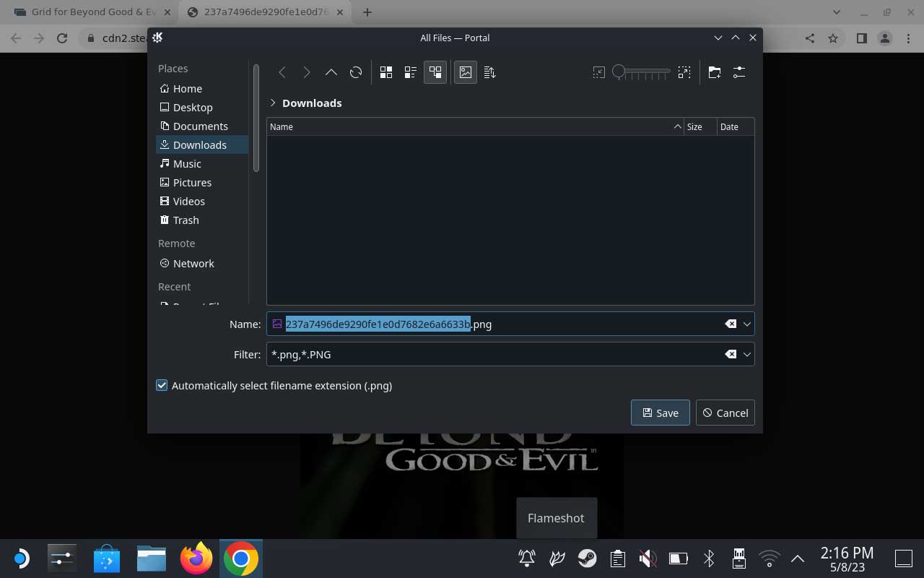Open a new Chrome tab
Screen dimensions: 924x578
click(x=367, y=12)
